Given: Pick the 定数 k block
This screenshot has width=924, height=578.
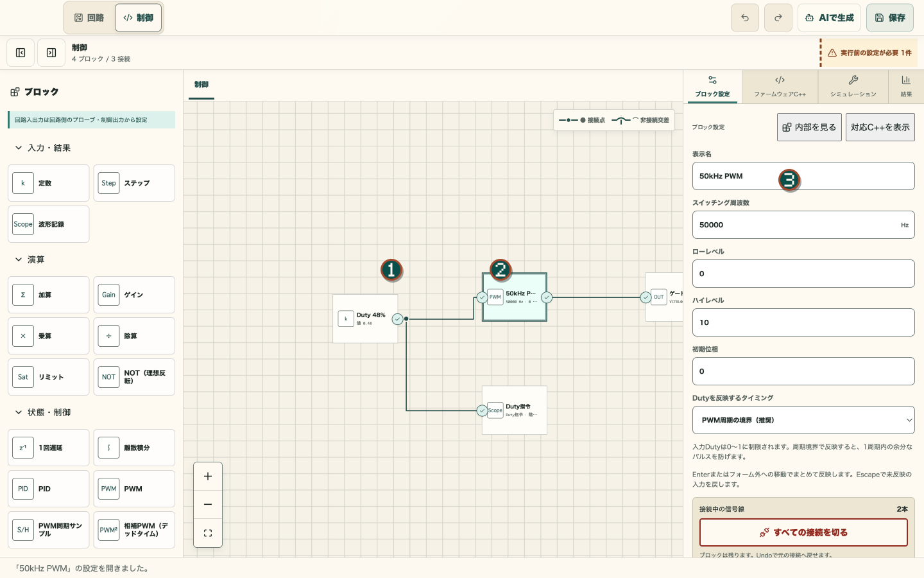Looking at the screenshot, I should tap(49, 183).
